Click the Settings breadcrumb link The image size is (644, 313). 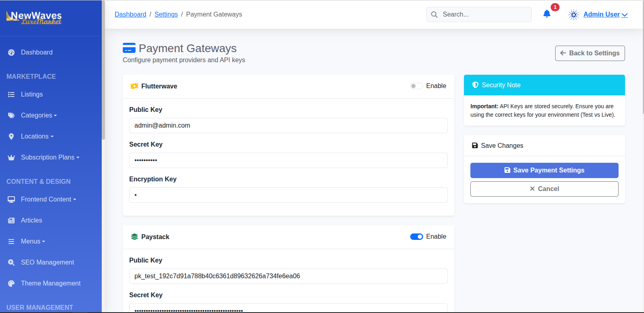(x=166, y=15)
